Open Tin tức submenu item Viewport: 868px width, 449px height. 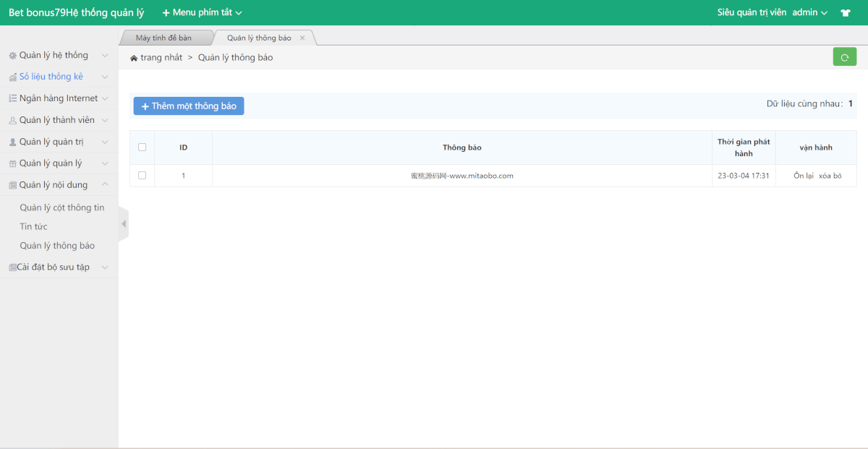pyautogui.click(x=34, y=226)
